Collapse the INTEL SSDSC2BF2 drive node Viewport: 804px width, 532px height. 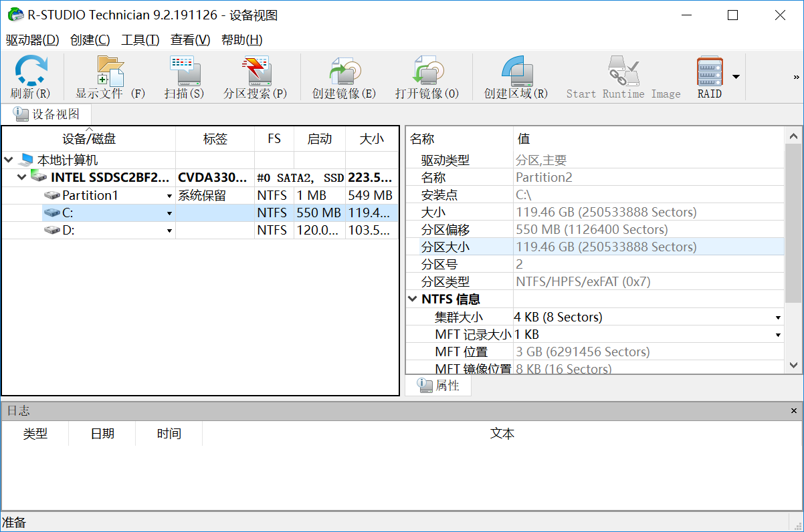click(x=22, y=178)
